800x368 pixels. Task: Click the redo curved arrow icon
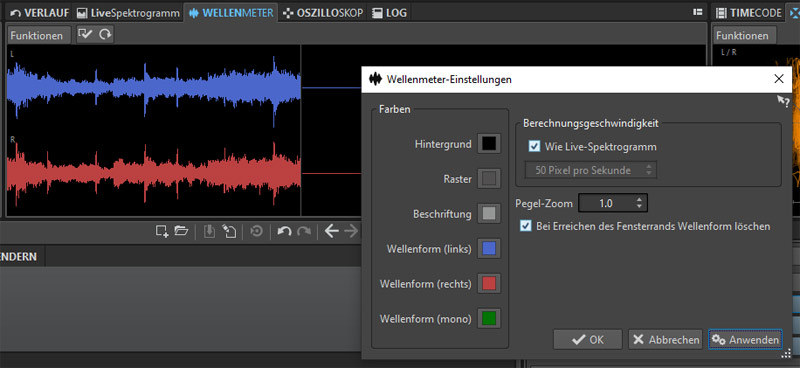[x=304, y=232]
